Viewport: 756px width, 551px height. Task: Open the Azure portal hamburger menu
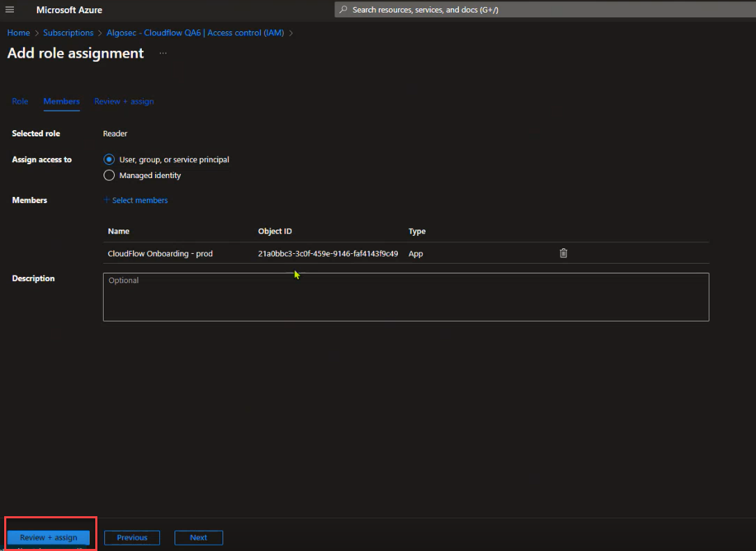coord(10,10)
